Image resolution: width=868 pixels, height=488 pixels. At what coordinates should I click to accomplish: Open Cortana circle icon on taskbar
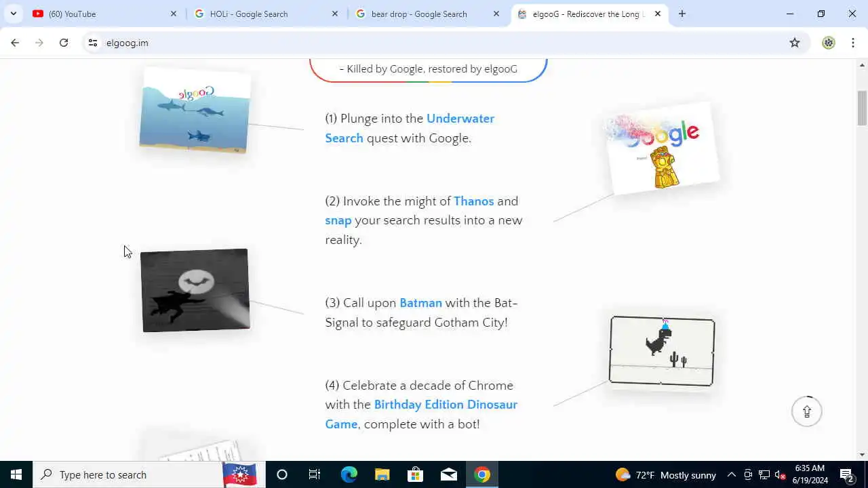(x=282, y=474)
